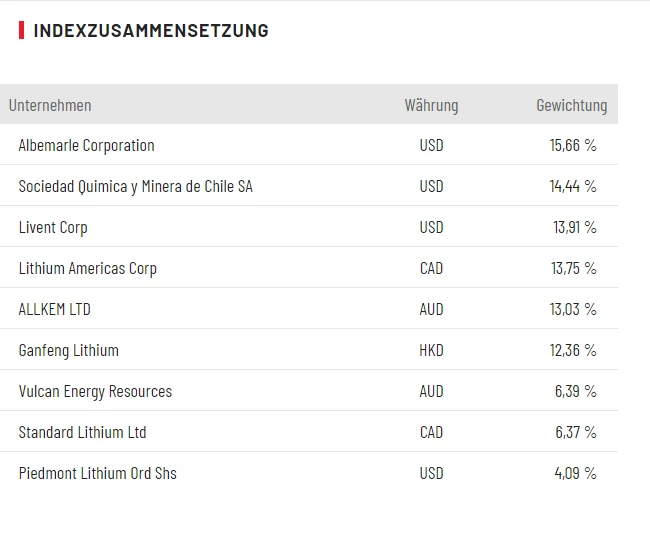Open the Albemarle Corporation entry
Screen dimensions: 650x537
click(86, 145)
